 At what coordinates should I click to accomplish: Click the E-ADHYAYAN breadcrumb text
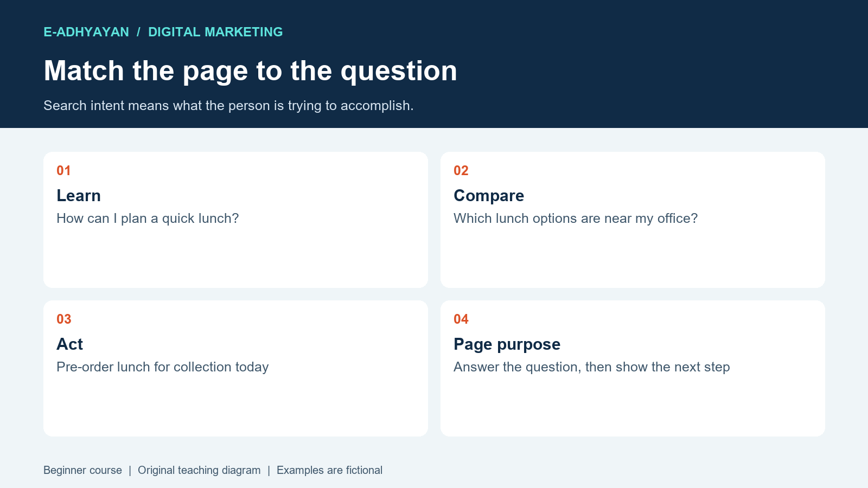[86, 32]
